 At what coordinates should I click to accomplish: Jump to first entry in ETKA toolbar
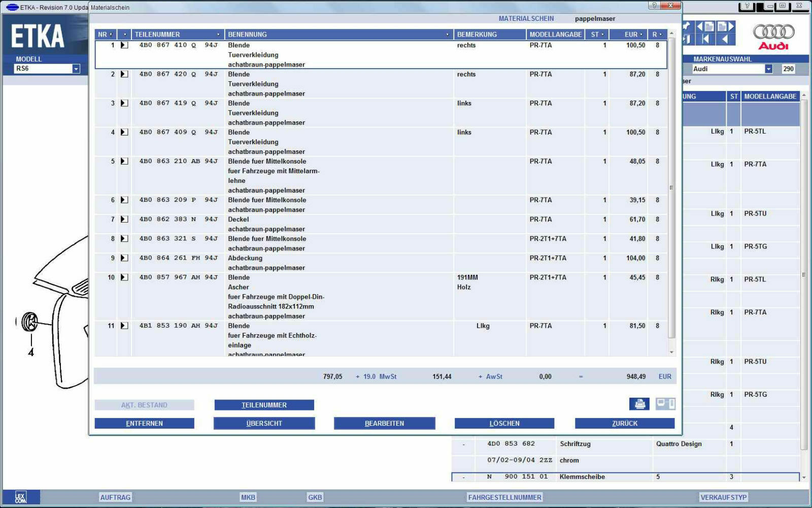706,39
